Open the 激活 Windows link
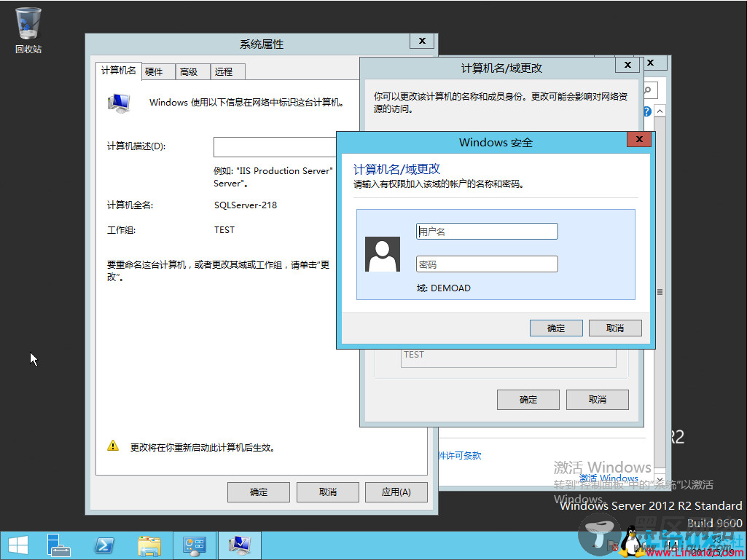The height and width of the screenshot is (560, 747). click(x=609, y=478)
